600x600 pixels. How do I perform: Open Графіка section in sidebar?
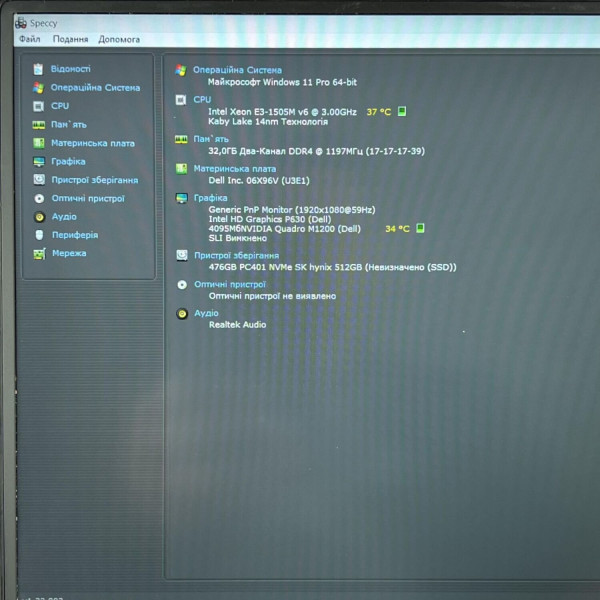(68, 161)
